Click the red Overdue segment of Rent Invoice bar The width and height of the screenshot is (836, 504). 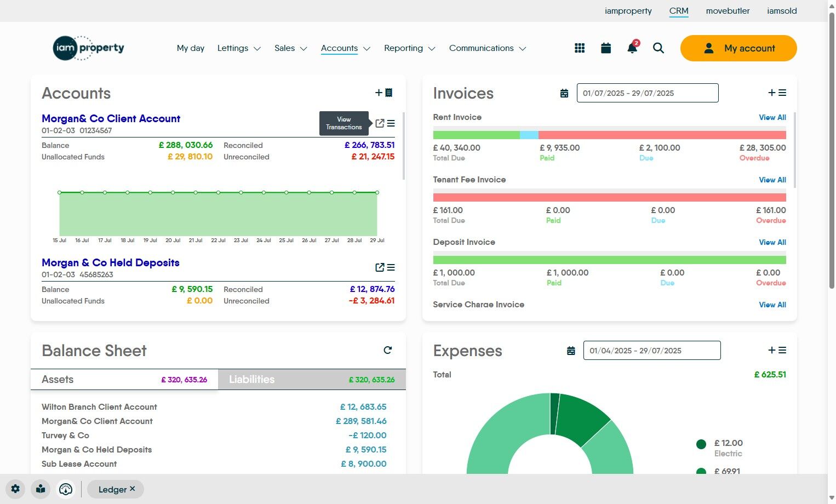tap(662, 135)
